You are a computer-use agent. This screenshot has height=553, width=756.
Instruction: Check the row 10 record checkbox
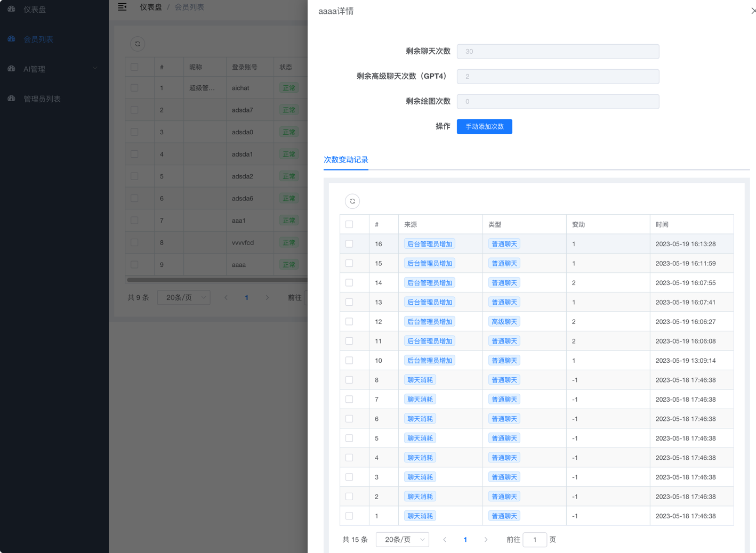349,361
